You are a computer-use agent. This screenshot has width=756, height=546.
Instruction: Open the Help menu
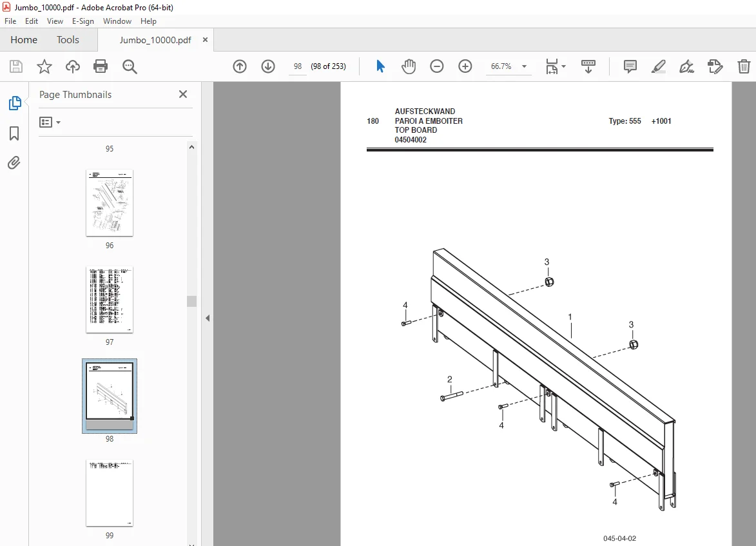(x=148, y=21)
